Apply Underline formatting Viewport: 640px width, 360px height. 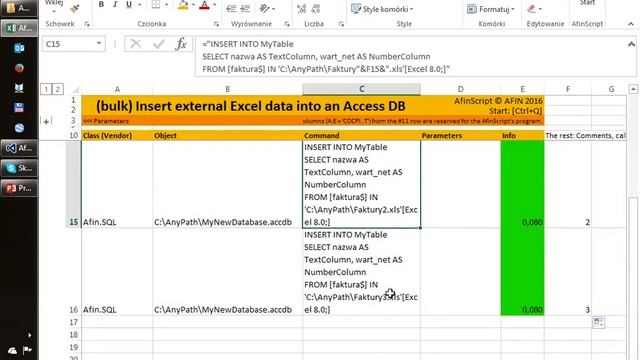pos(129,4)
